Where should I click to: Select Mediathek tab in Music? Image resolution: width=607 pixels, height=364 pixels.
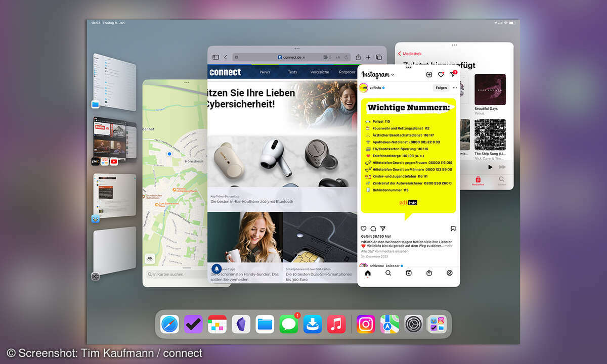point(478,181)
